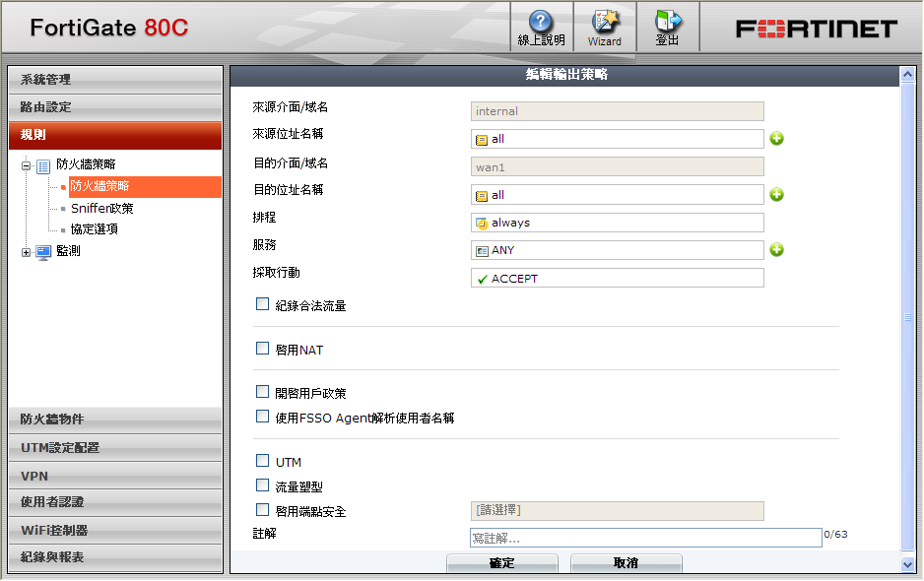The width and height of the screenshot is (924, 581).
Task: Click the green check icon beside ACCEPT
Action: 482,279
